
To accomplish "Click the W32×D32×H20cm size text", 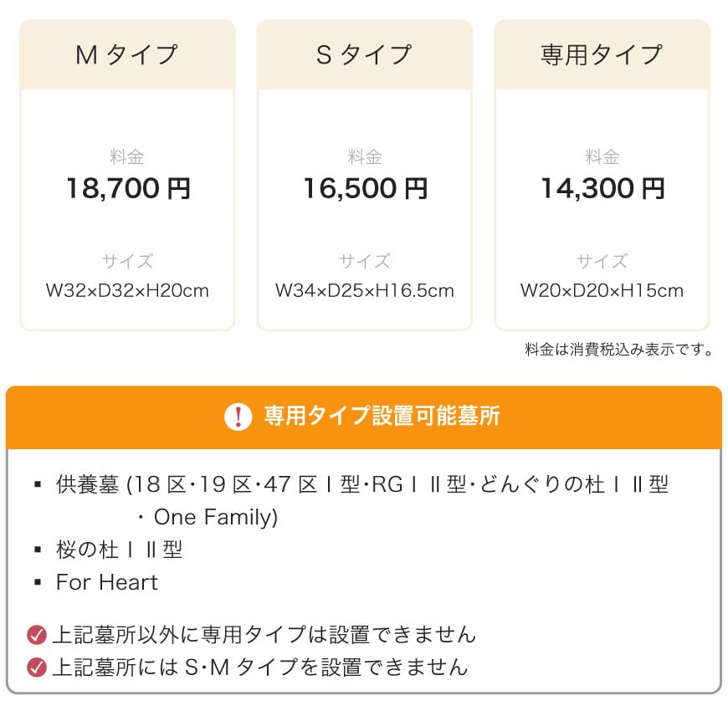I will coord(127,290).
